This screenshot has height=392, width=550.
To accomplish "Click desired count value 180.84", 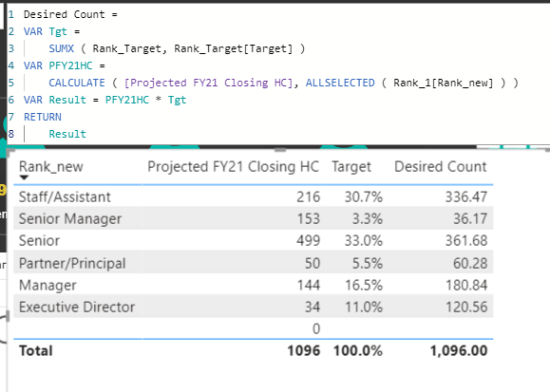I will click(x=466, y=285).
